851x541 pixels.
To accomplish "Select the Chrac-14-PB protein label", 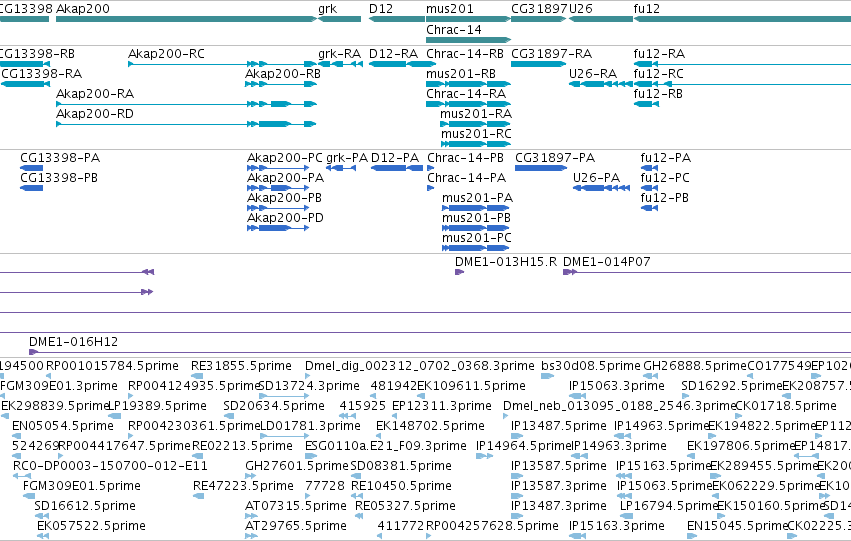I will click(466, 158).
